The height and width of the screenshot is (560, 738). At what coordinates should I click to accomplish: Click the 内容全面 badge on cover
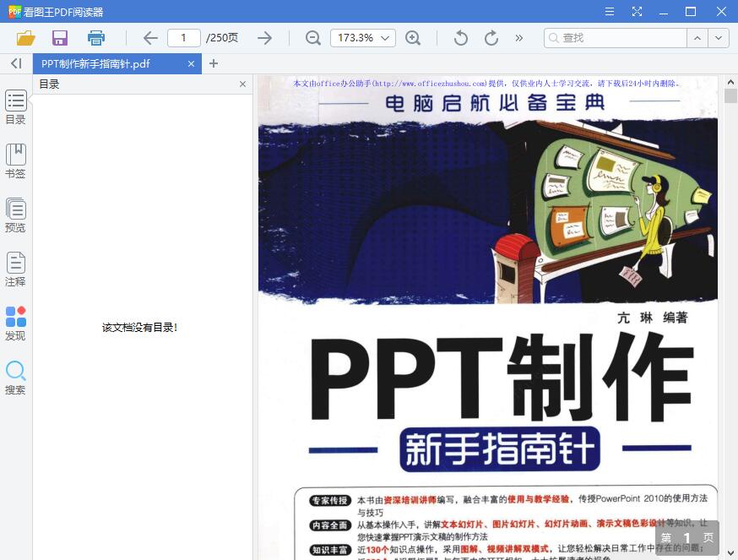330,525
